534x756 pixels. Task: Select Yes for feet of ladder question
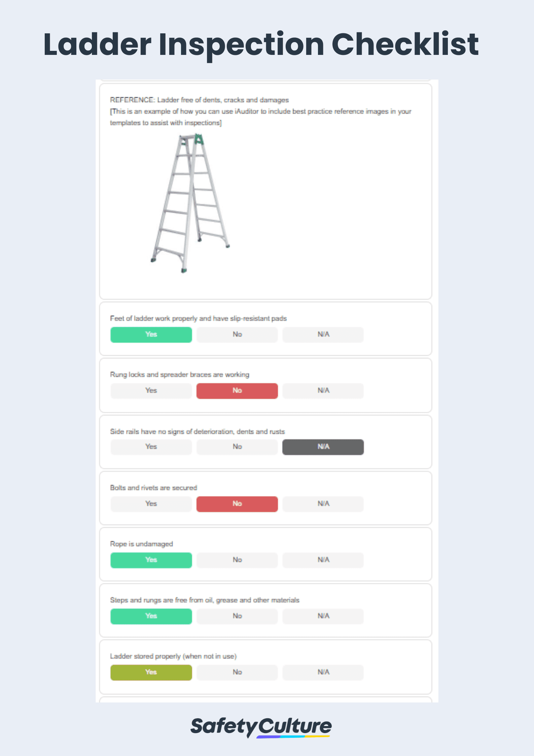(x=151, y=334)
